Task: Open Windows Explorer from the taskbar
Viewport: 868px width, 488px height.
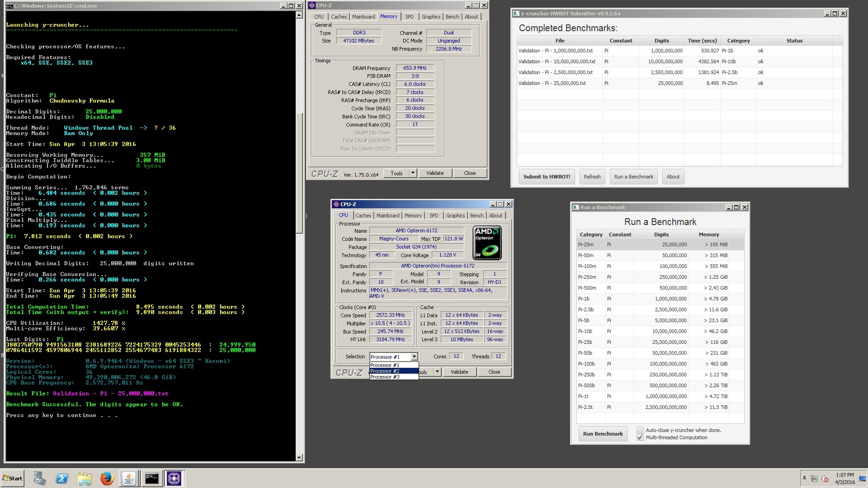Action: (84, 479)
